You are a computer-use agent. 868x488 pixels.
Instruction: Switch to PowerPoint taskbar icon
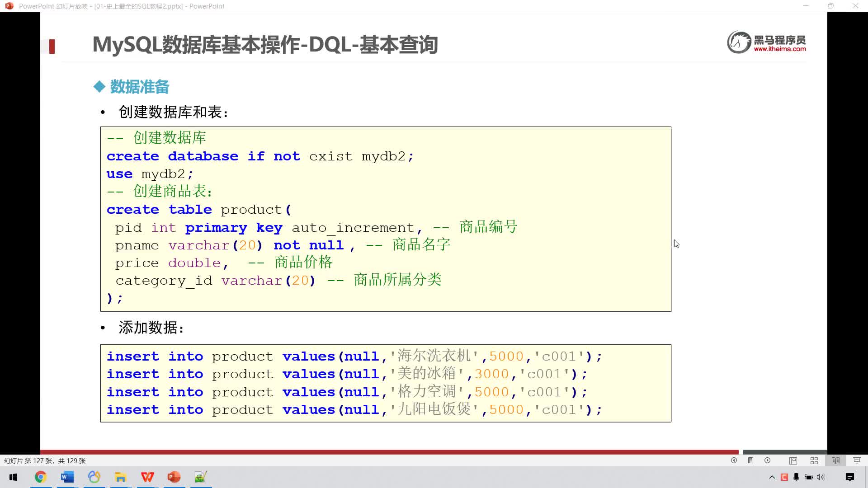(x=174, y=477)
